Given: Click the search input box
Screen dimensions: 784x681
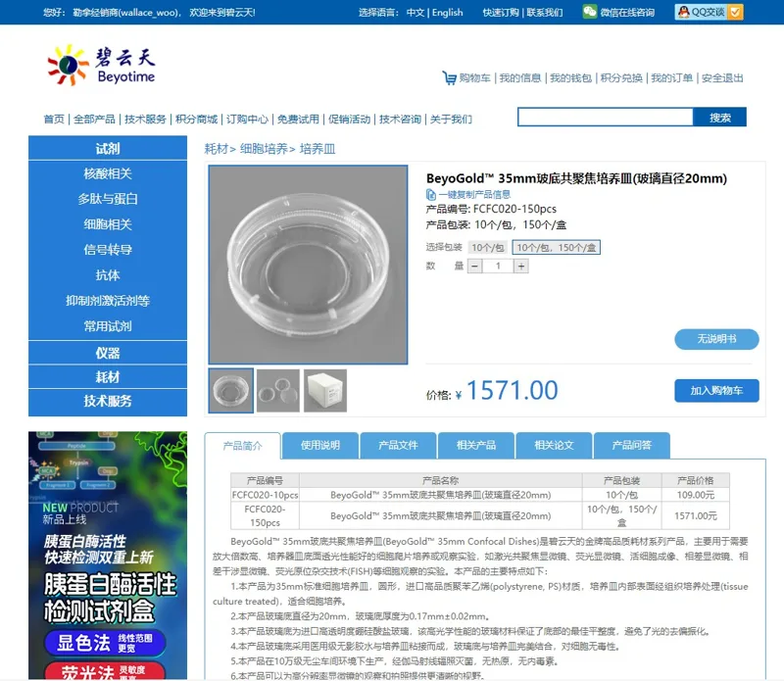Looking at the screenshot, I should coord(606,117).
